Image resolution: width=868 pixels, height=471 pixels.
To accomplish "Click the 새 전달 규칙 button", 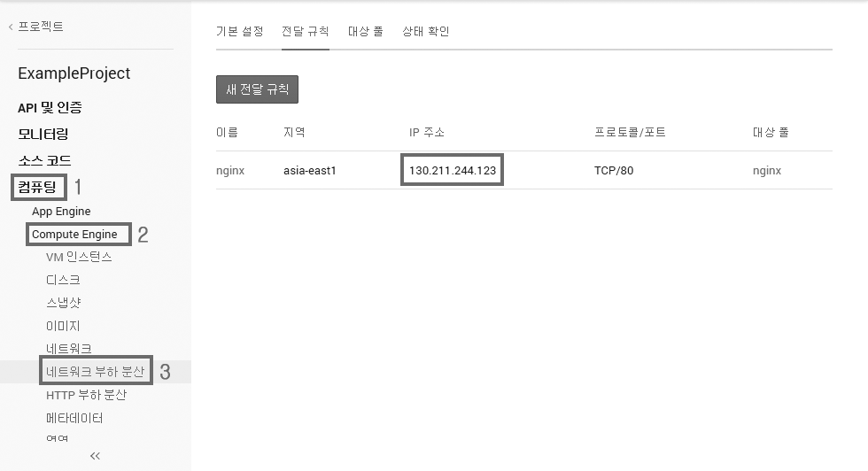I will tap(257, 89).
